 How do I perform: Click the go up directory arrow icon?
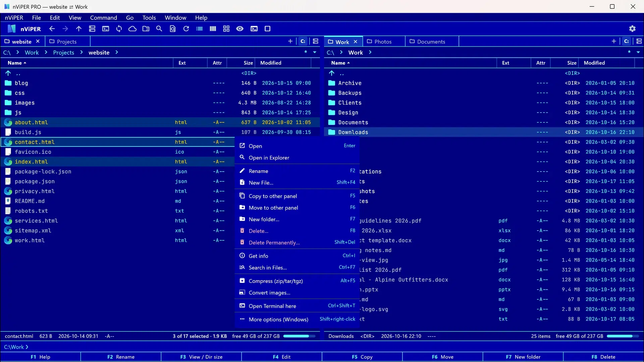pyautogui.click(x=79, y=29)
